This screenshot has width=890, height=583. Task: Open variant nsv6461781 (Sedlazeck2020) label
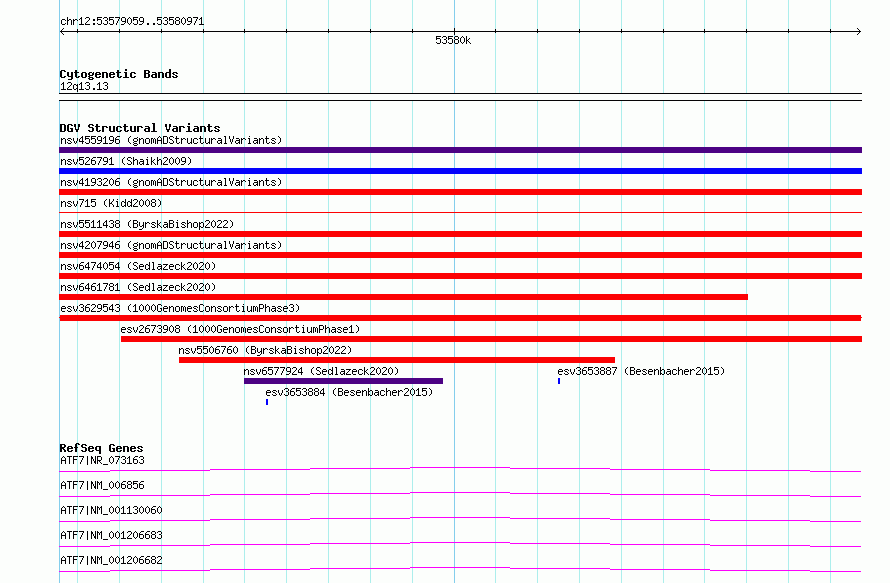point(138,287)
